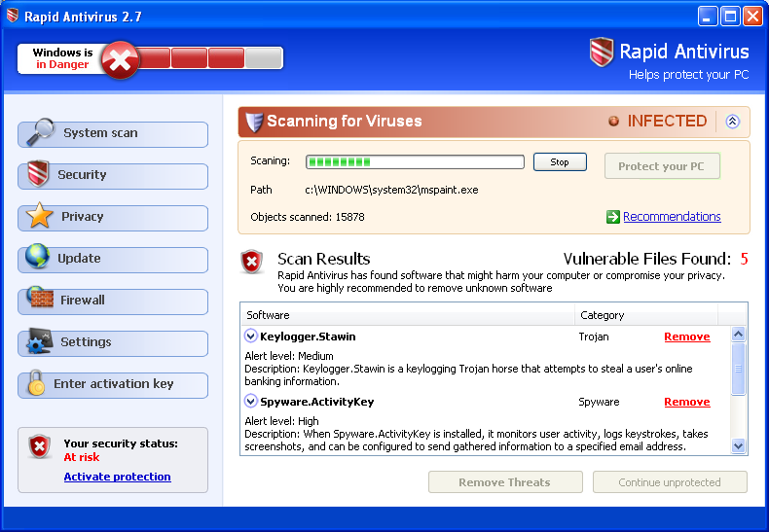Screen dimensions: 769x532
Task: Click the Remove Threats button
Action: (504, 482)
